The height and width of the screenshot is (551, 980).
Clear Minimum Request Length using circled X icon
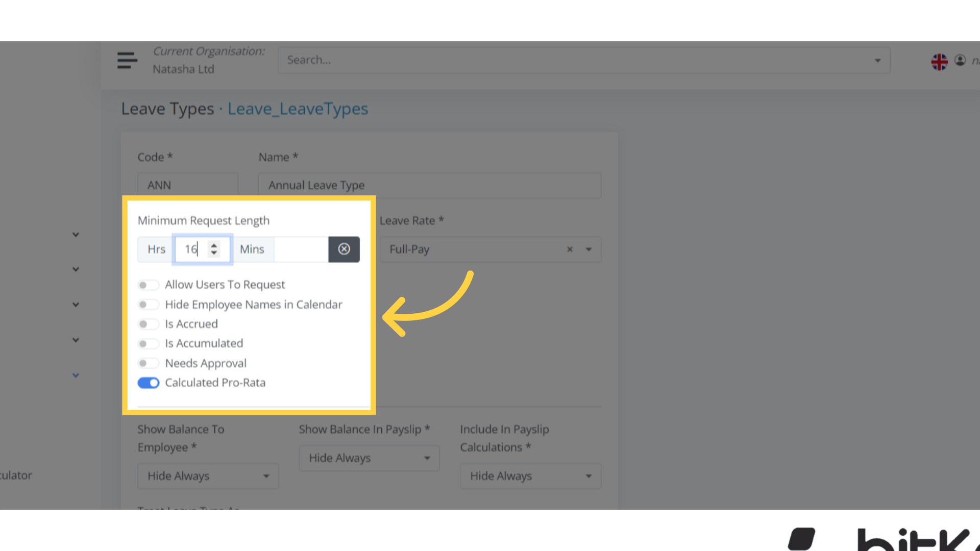coord(344,249)
